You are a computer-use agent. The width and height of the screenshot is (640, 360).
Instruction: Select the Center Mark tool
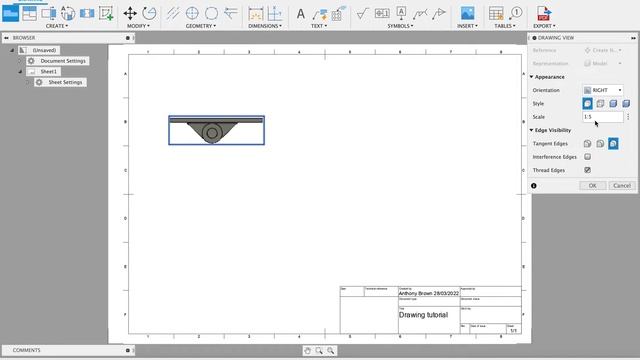click(x=192, y=13)
